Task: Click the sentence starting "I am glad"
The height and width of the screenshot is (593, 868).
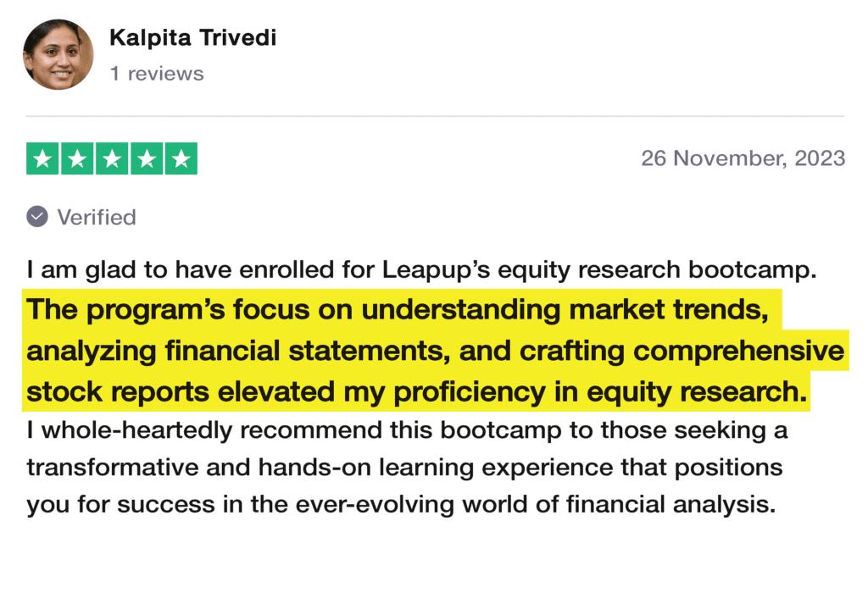Action: click(420, 270)
